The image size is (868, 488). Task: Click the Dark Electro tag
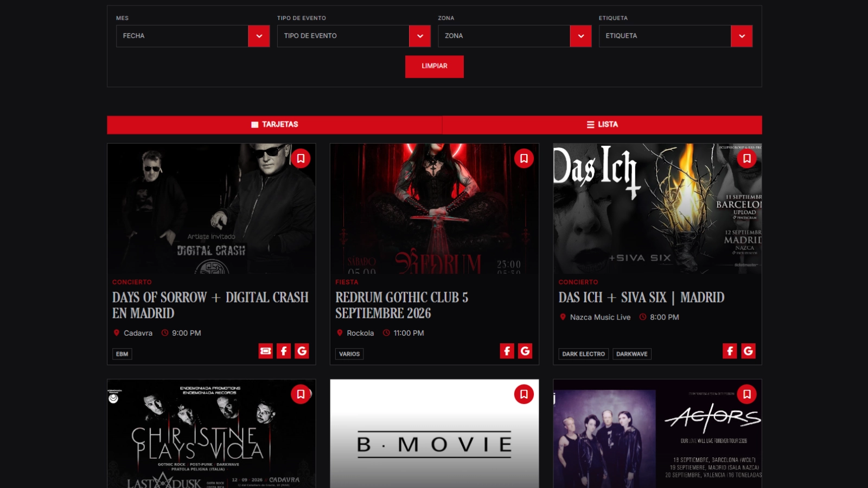click(x=584, y=354)
